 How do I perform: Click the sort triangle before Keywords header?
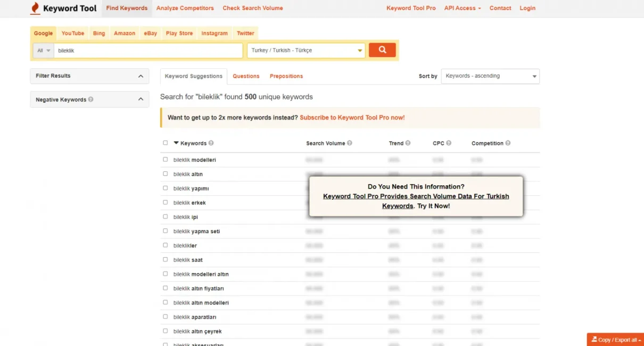point(176,143)
